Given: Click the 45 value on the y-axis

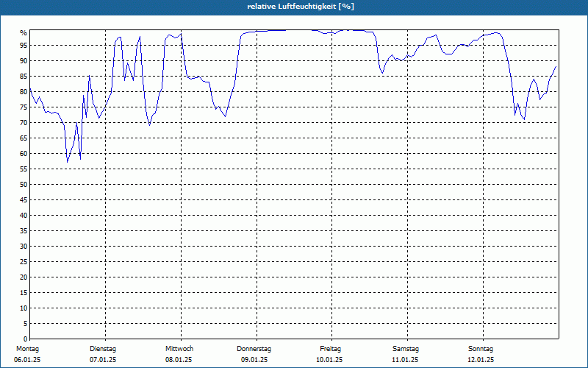Looking at the screenshot, I should tap(24, 200).
